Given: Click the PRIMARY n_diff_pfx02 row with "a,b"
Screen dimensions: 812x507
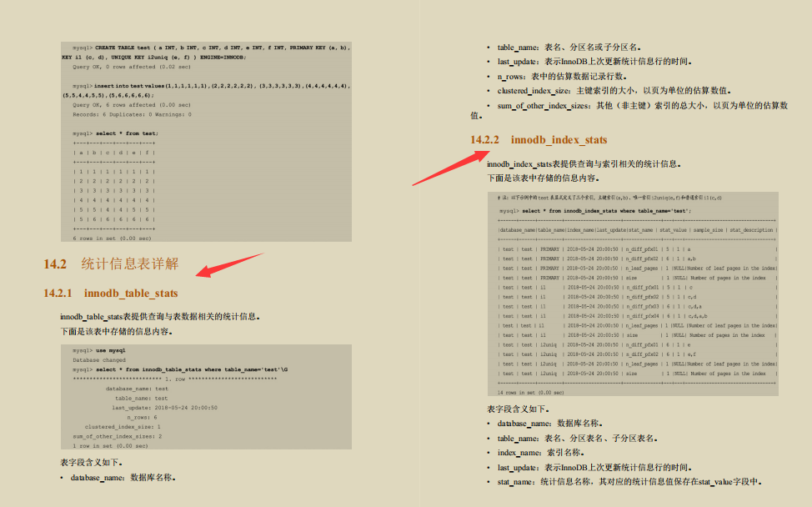Looking at the screenshot, I should [x=638, y=259].
